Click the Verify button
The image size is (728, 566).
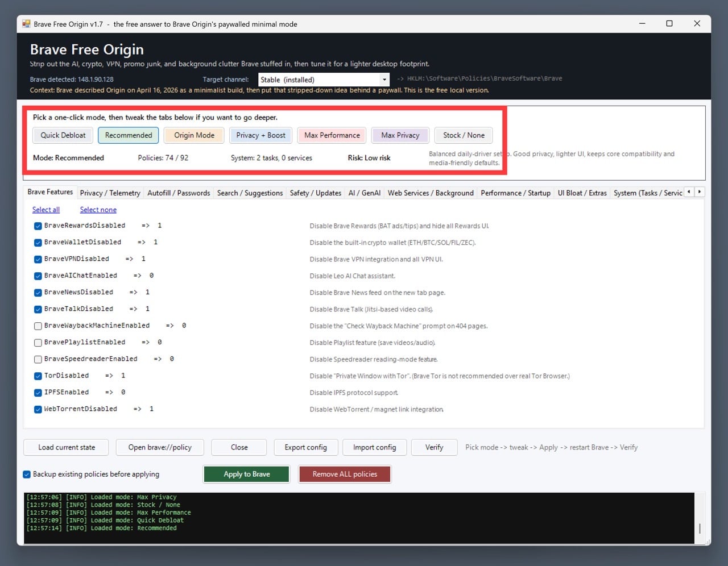[435, 447]
